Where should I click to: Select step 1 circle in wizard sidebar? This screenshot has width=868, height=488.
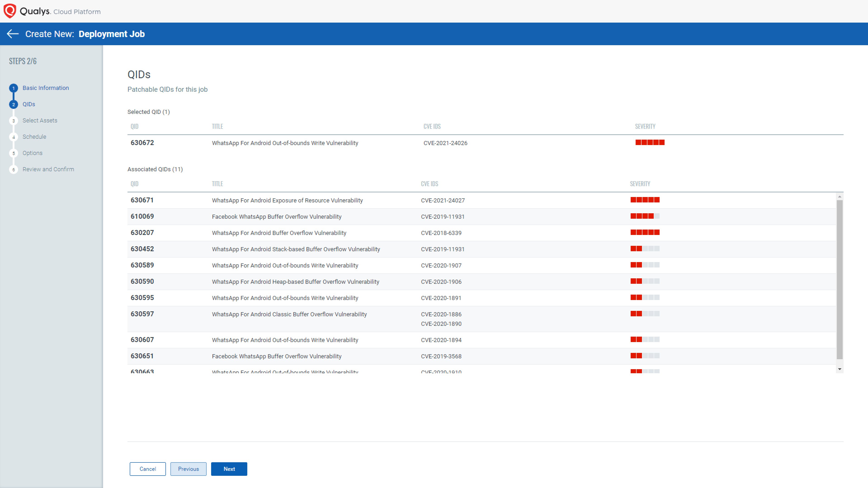[x=14, y=88]
